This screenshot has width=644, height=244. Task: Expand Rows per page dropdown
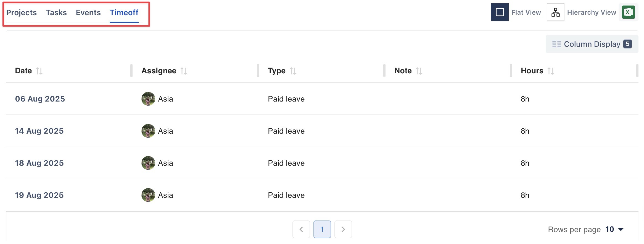614,229
